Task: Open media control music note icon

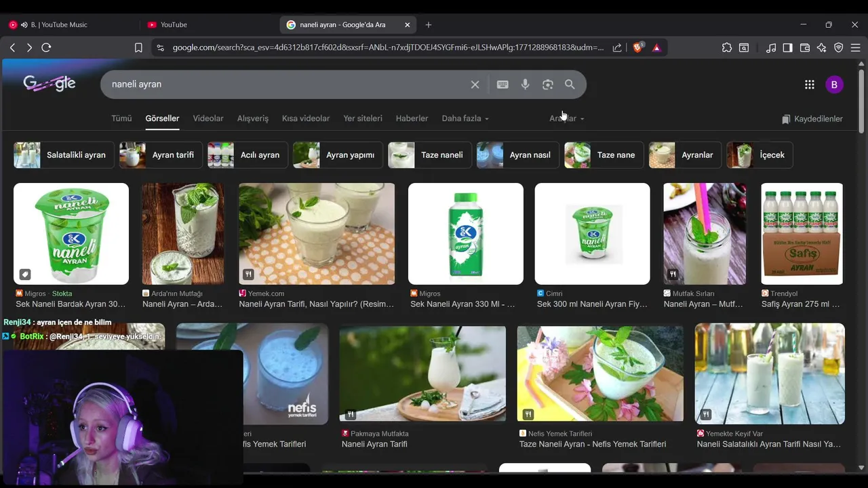Action: 771,47
